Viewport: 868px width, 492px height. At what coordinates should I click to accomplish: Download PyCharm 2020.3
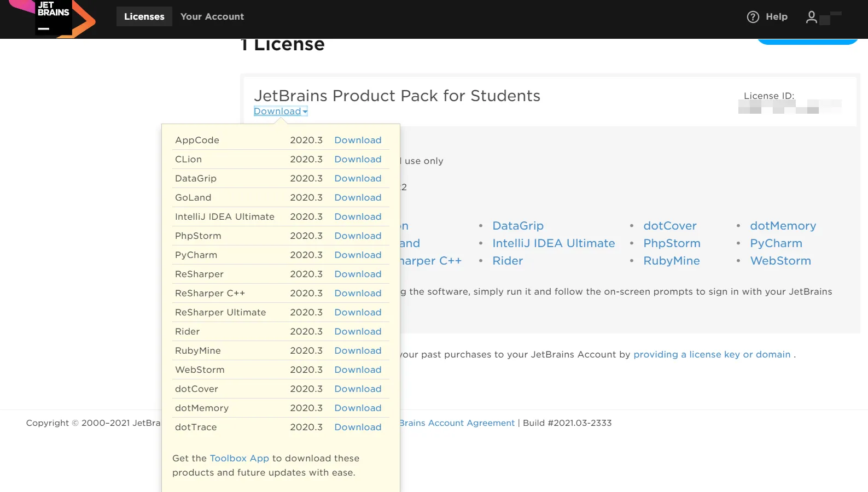[x=358, y=255]
